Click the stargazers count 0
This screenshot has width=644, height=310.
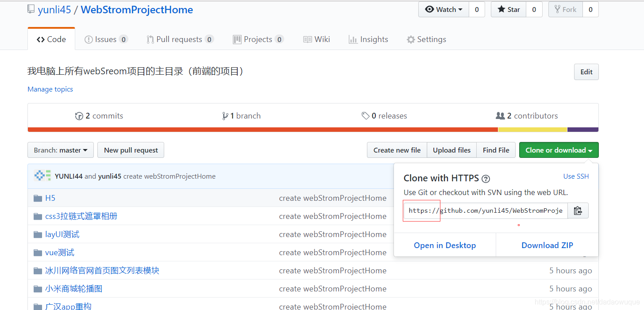pyautogui.click(x=534, y=9)
